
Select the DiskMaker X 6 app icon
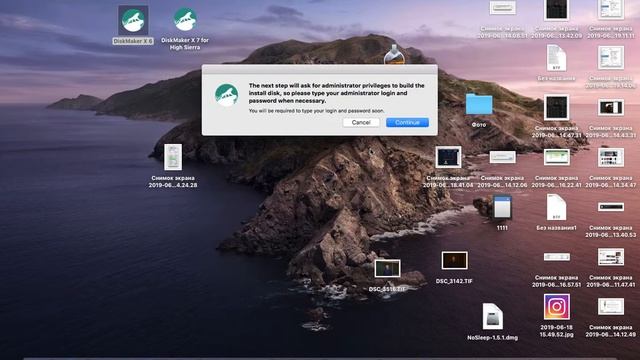coord(133,20)
